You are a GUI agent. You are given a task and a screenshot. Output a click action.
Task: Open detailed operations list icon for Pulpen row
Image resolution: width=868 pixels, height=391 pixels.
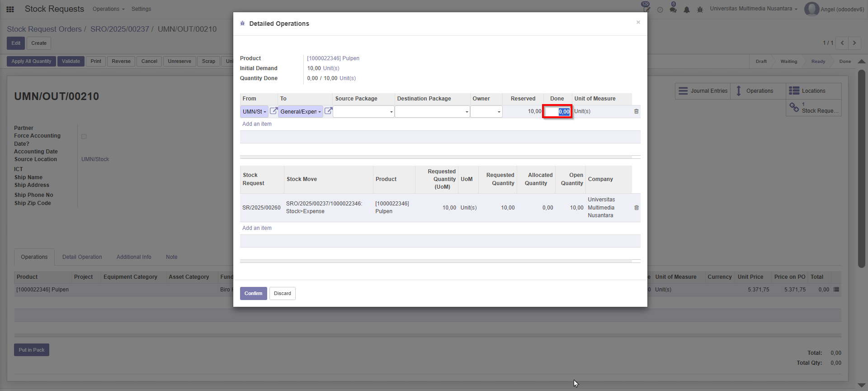(x=836, y=290)
